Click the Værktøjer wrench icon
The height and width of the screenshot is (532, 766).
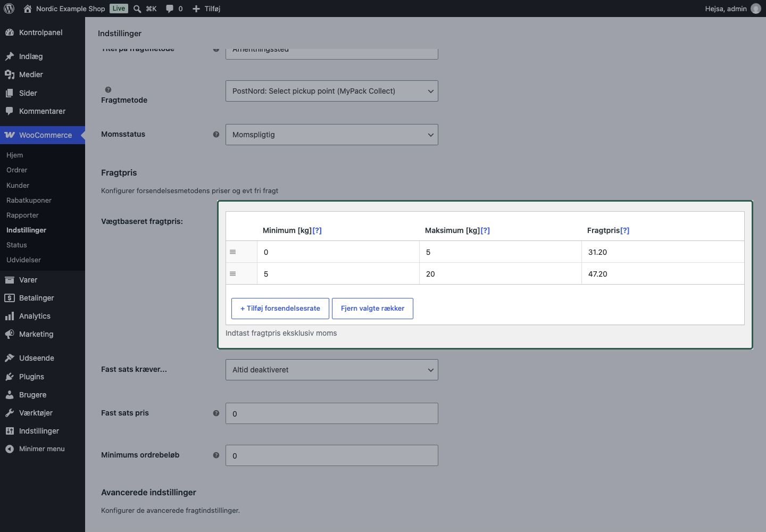(x=10, y=413)
